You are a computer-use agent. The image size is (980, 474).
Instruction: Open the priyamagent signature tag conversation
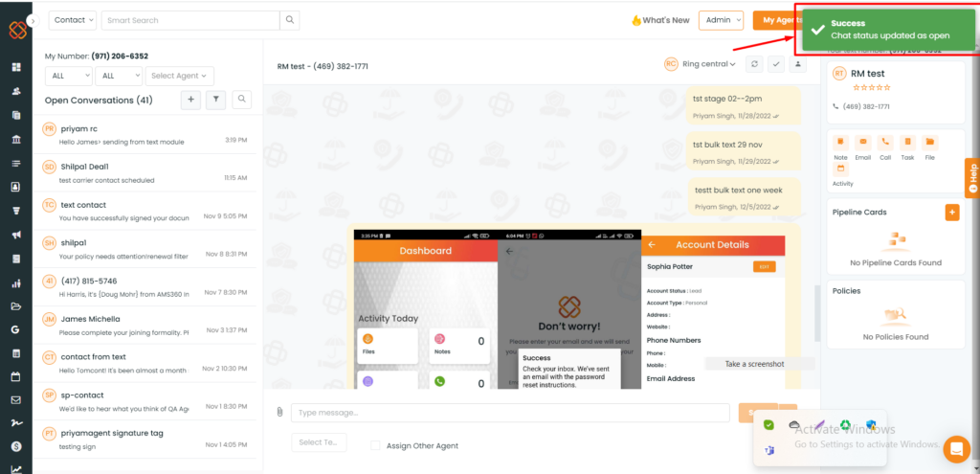coord(145,439)
